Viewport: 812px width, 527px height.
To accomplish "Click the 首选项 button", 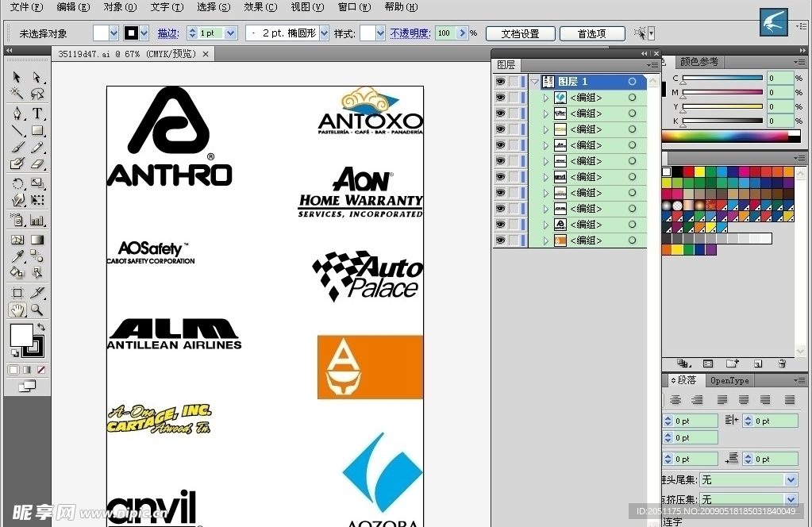I will point(591,33).
